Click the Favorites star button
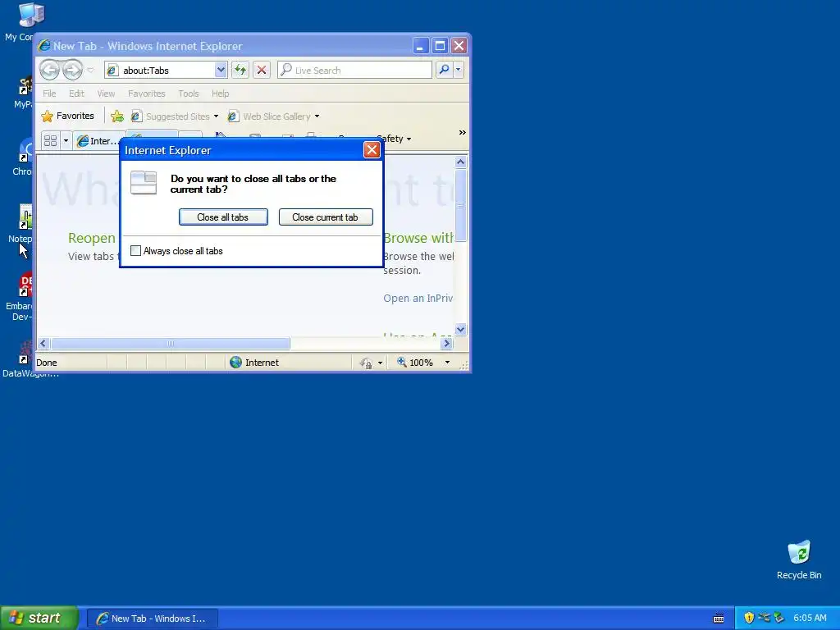840x630 pixels. tap(67, 116)
